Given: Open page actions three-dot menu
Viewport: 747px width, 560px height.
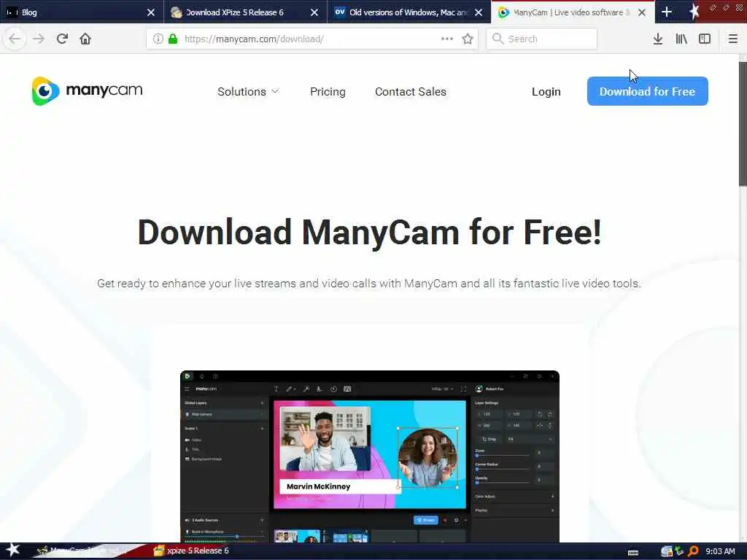Looking at the screenshot, I should pos(447,39).
